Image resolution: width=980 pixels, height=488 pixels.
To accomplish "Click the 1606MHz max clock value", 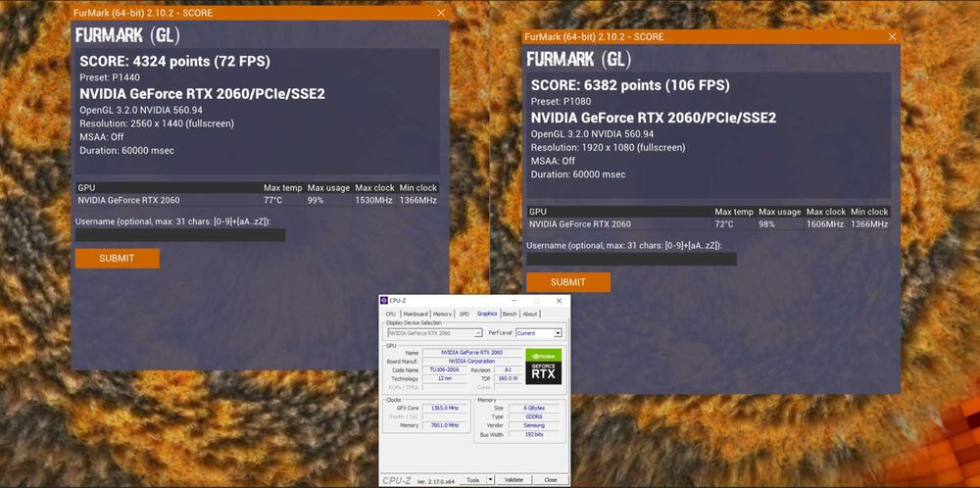I will coord(826,223).
